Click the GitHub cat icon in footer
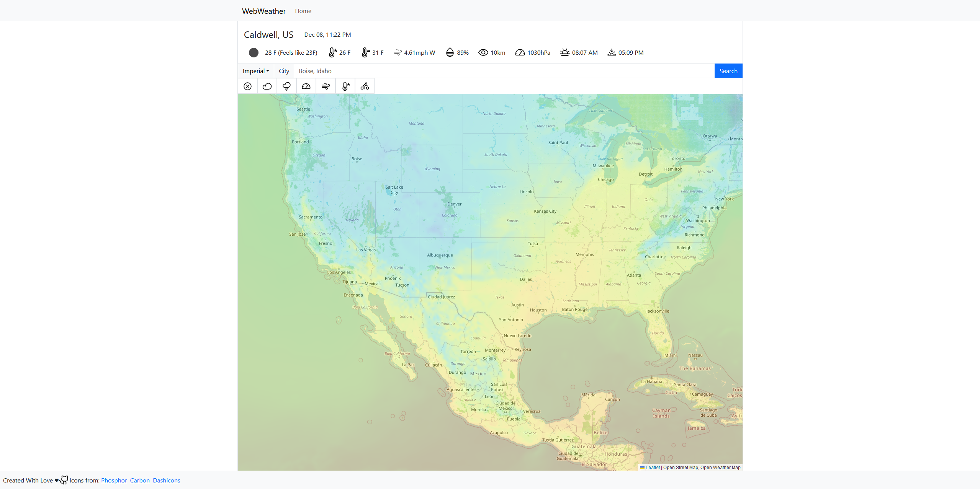The width and height of the screenshot is (980, 489). (64, 480)
